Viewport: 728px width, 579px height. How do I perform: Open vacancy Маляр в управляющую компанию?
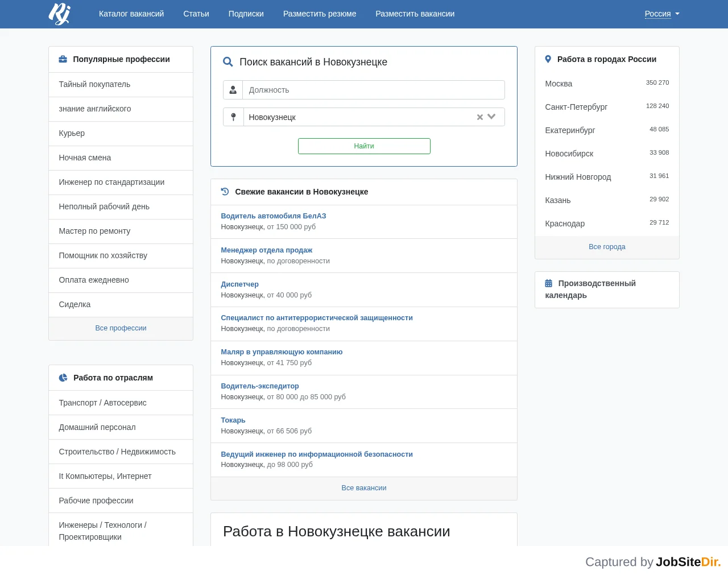282,352
